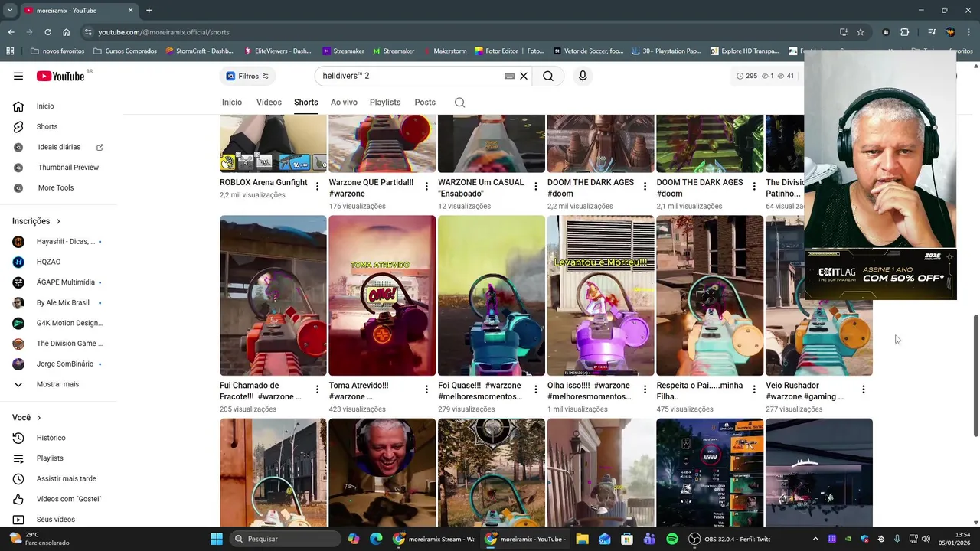Image resolution: width=980 pixels, height=551 pixels.
Task: Open the on-screen keyboard icon in search
Action: point(509,77)
